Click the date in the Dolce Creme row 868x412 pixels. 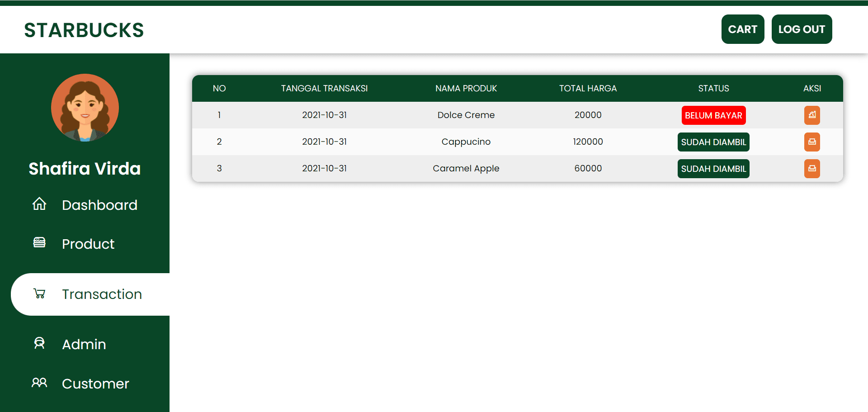pos(325,115)
